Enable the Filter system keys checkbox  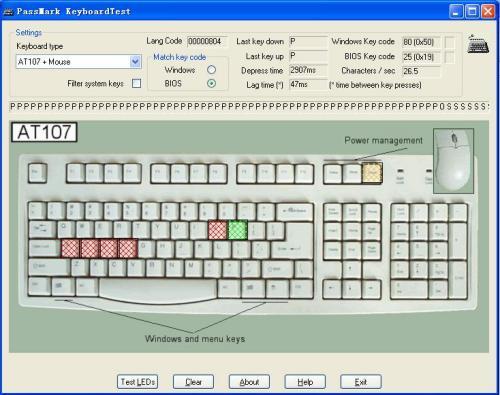136,83
